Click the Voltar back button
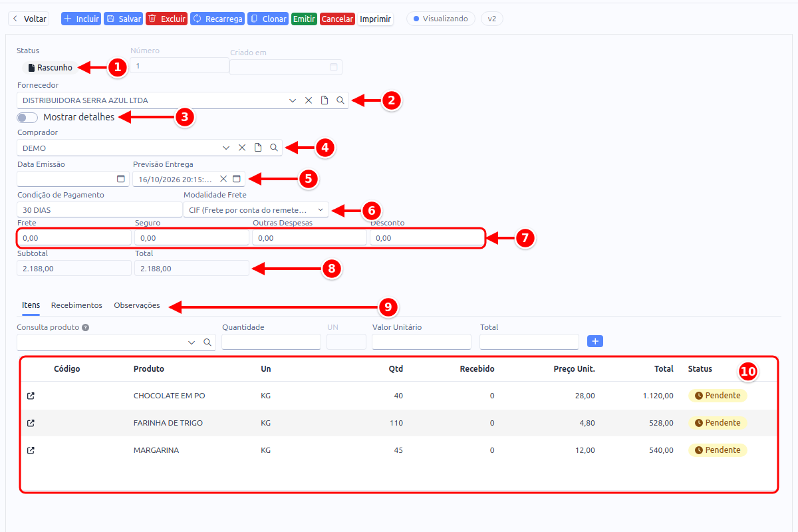The width and height of the screenshot is (798, 532). tap(29, 19)
